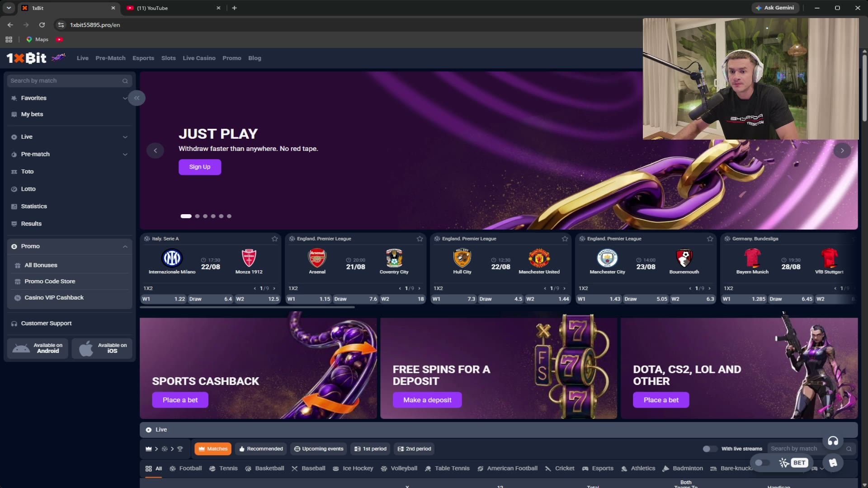Collapse the left sidebar with double-chevron button
868x488 pixels.
[x=137, y=98]
